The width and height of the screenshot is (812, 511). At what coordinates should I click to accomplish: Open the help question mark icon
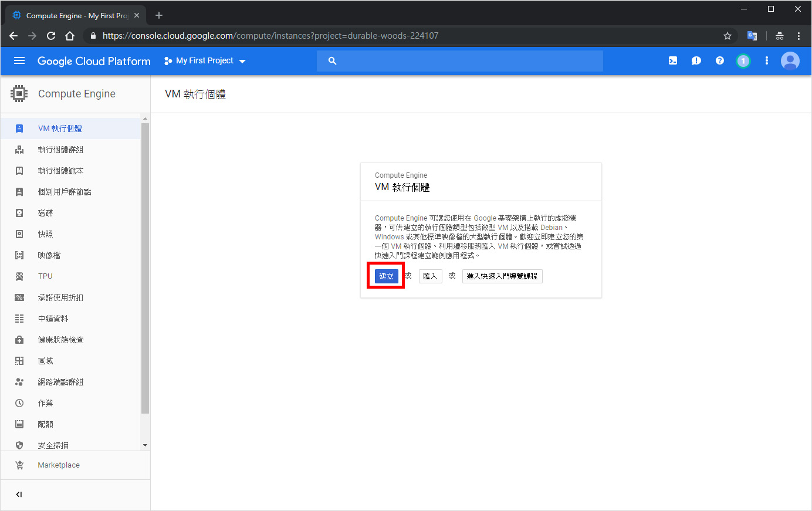tap(720, 60)
